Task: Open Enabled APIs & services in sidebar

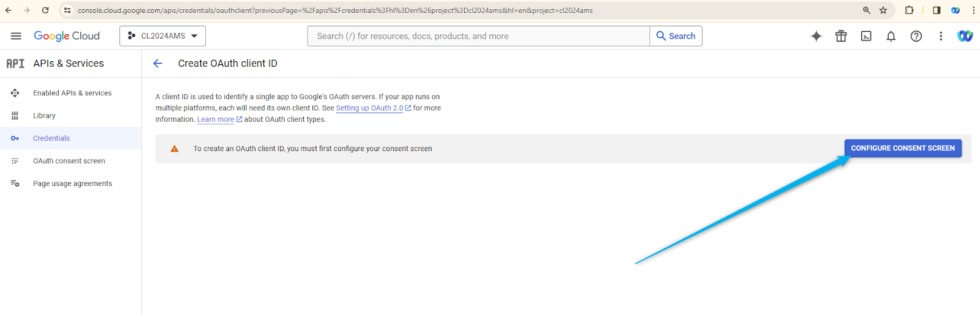Action: pyautogui.click(x=72, y=93)
